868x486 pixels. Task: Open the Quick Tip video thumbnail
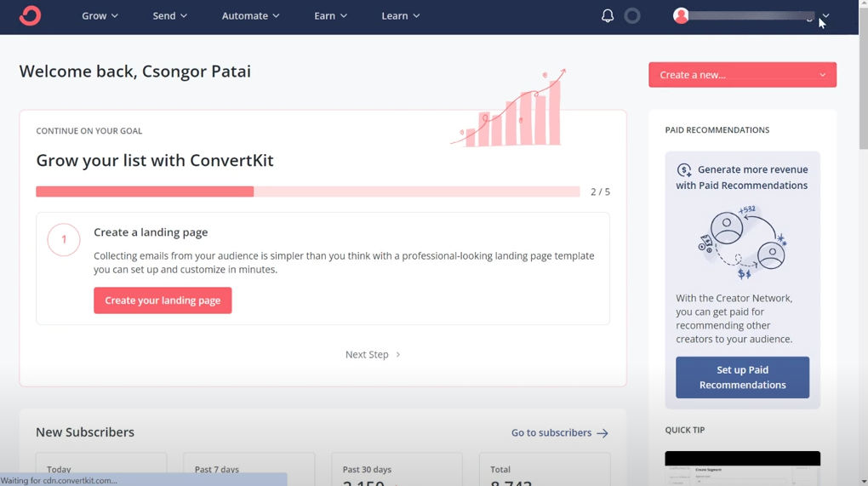point(742,468)
